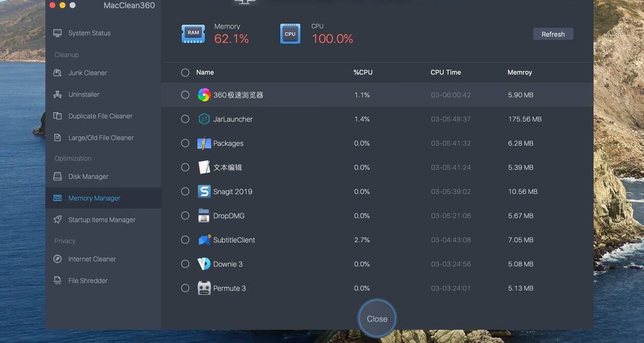Click the Packages app icon

click(x=204, y=143)
